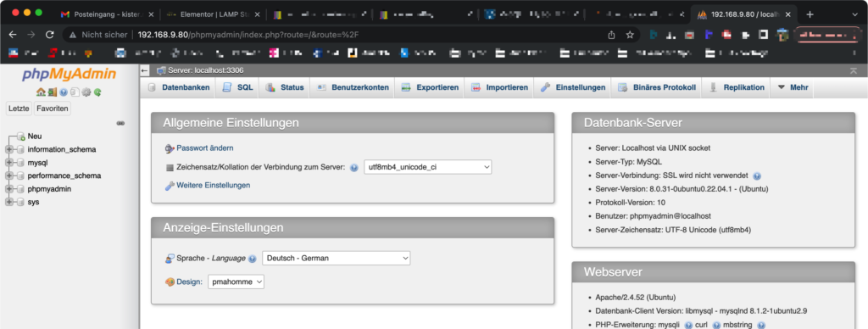Open the Importieren tab
The width and height of the screenshot is (868, 329).
(x=499, y=87)
